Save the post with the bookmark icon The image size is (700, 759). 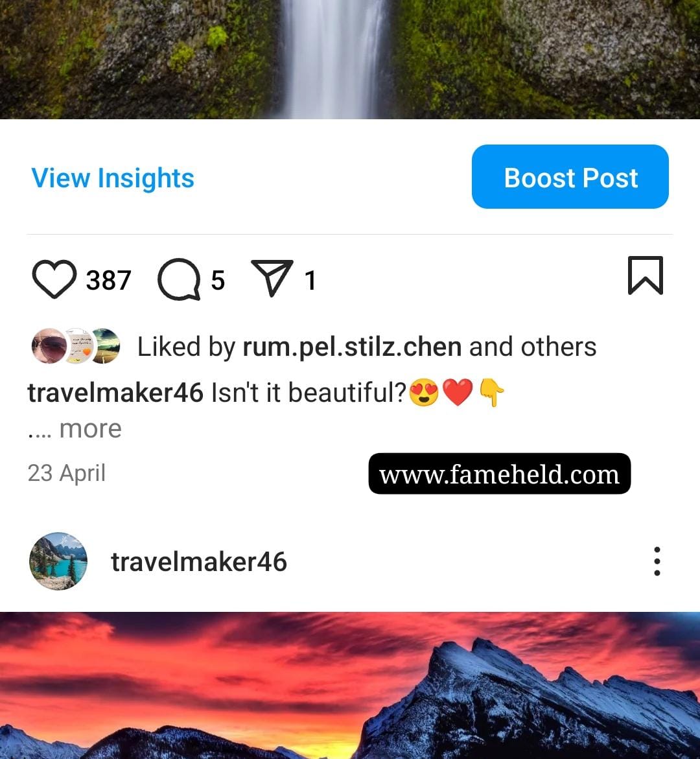(x=646, y=275)
